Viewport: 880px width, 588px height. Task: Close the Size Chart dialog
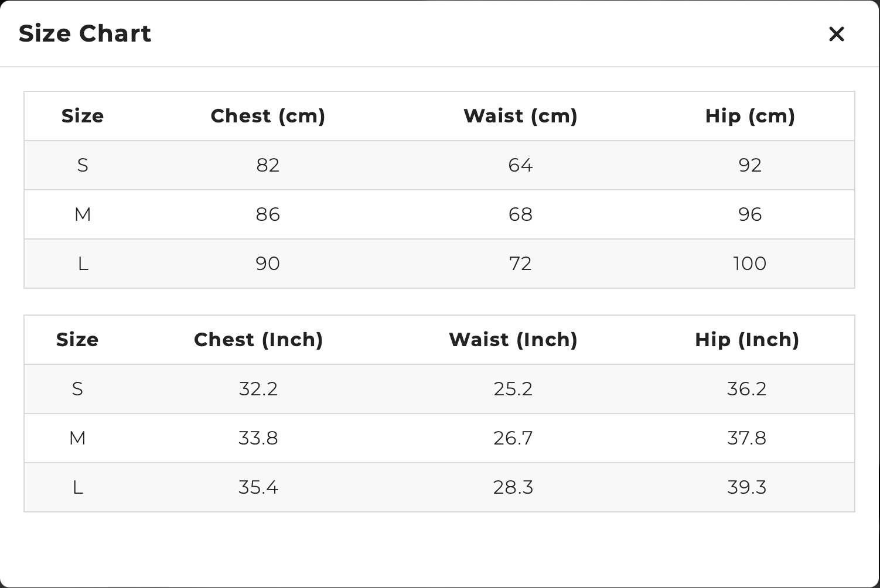(x=836, y=34)
